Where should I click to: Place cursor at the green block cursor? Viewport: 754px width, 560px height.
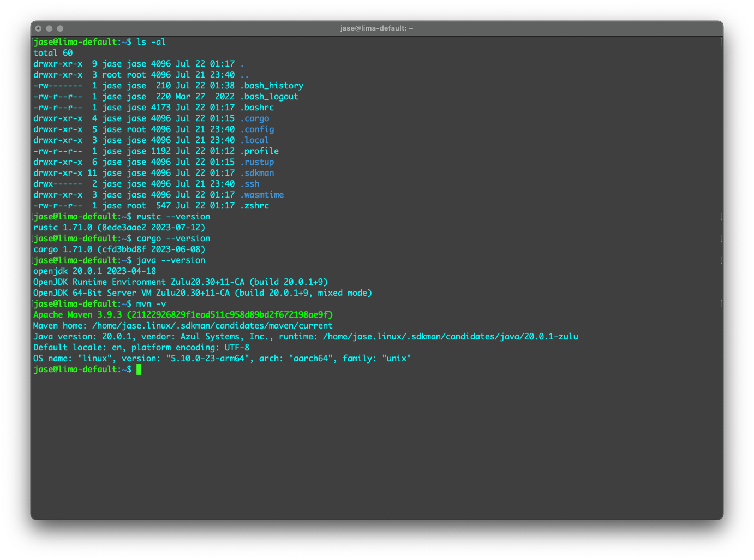(139, 370)
